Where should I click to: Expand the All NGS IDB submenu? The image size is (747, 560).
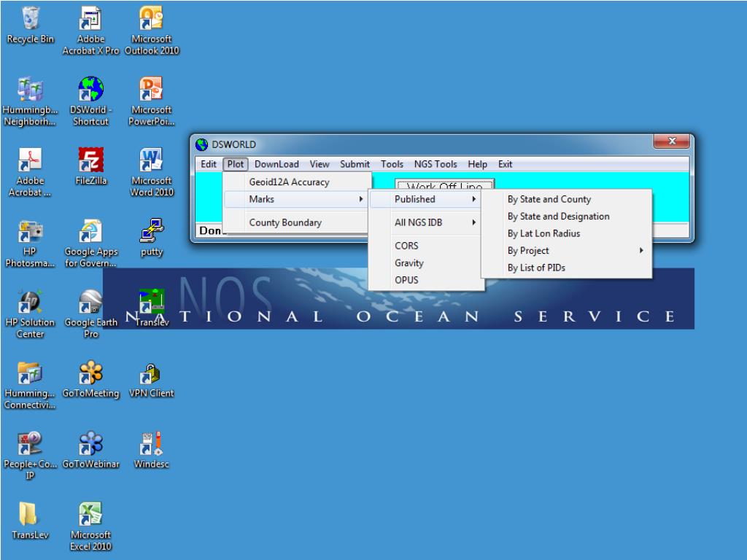pyautogui.click(x=426, y=222)
